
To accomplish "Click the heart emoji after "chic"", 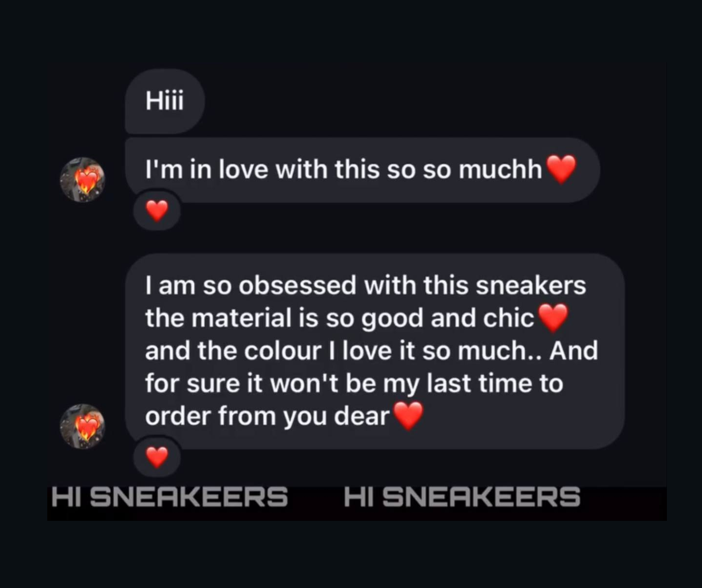I will point(552,318).
